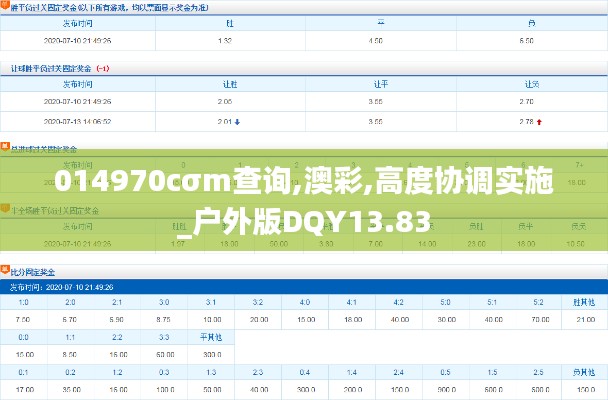Click the 1.32 win odds value
Viewport: 608px width, 400px height.
[x=225, y=41]
